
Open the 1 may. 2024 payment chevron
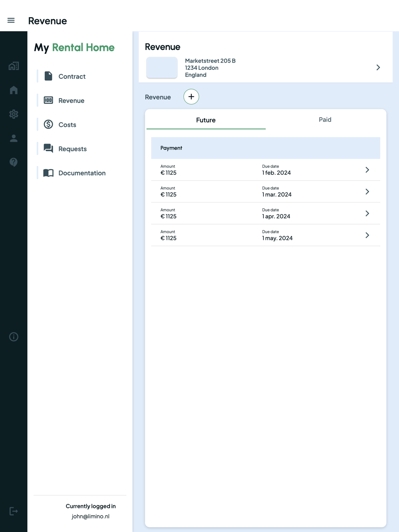click(x=367, y=235)
